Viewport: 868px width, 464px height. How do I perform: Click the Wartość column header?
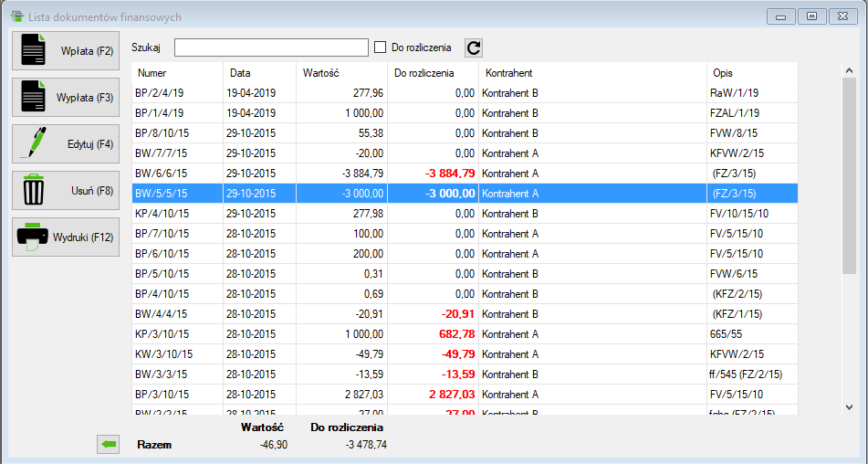click(x=342, y=73)
